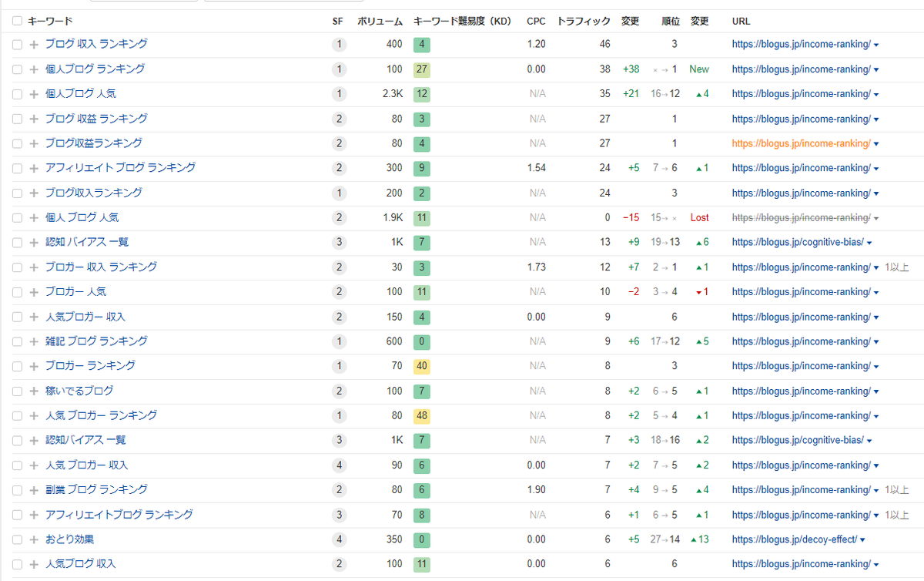Image resolution: width=924 pixels, height=581 pixels.
Task: Click KD badge 27 in 個人ブログ ランキング row
Action: pyautogui.click(x=422, y=69)
